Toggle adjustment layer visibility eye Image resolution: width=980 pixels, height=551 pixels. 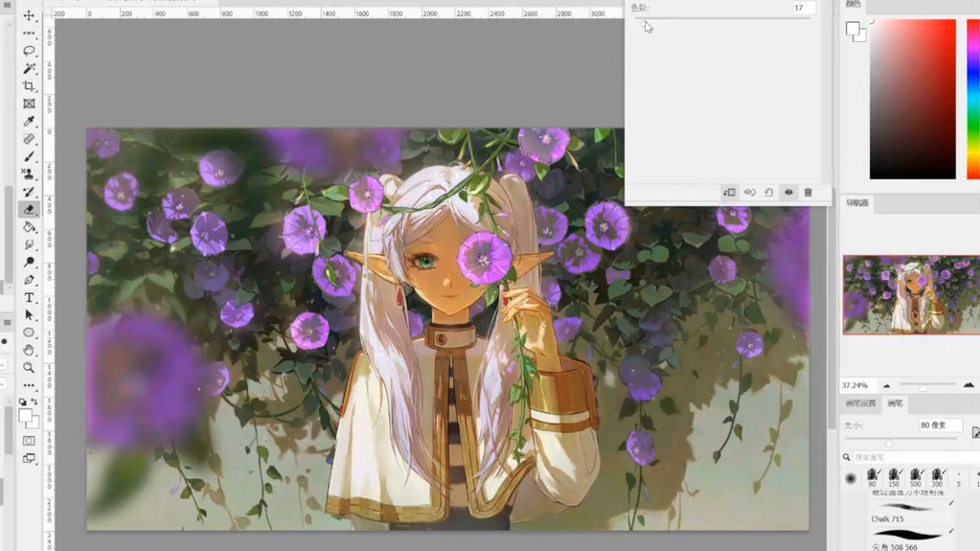pyautogui.click(x=788, y=193)
